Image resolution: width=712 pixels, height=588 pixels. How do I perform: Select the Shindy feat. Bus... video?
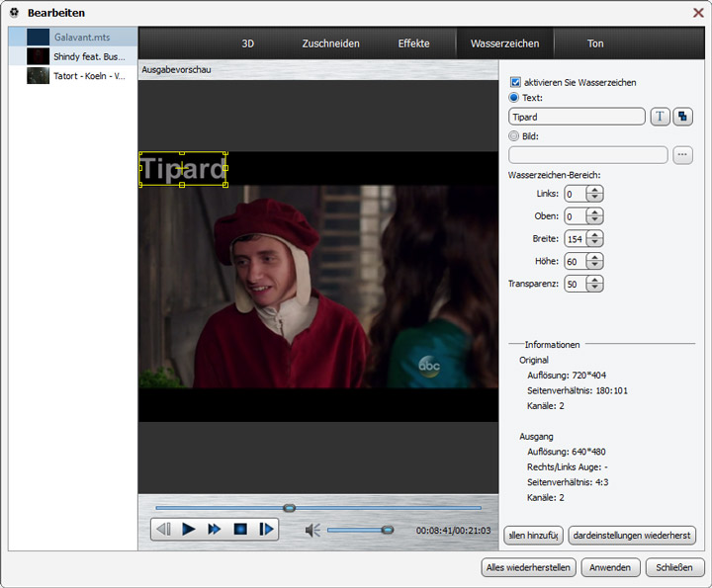[73, 56]
